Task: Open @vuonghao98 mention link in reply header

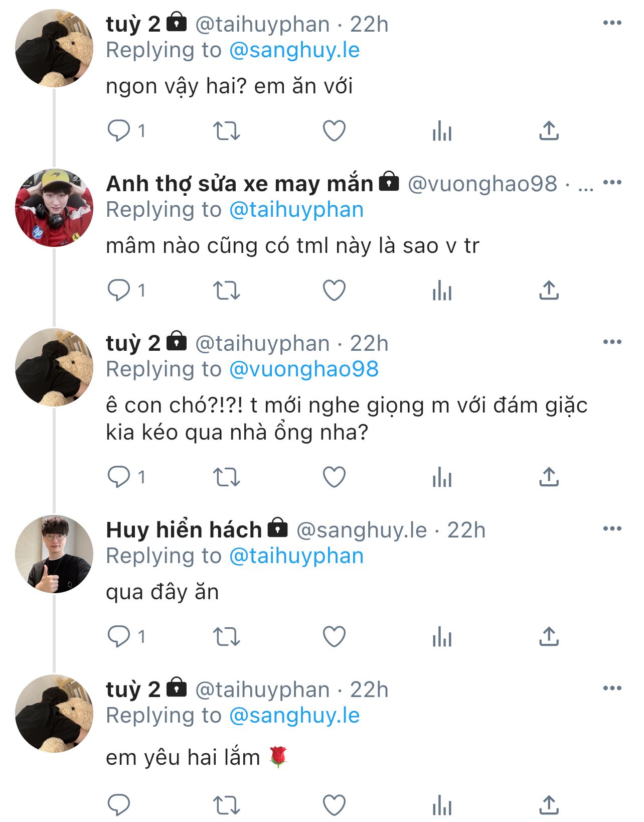Action: click(x=303, y=369)
